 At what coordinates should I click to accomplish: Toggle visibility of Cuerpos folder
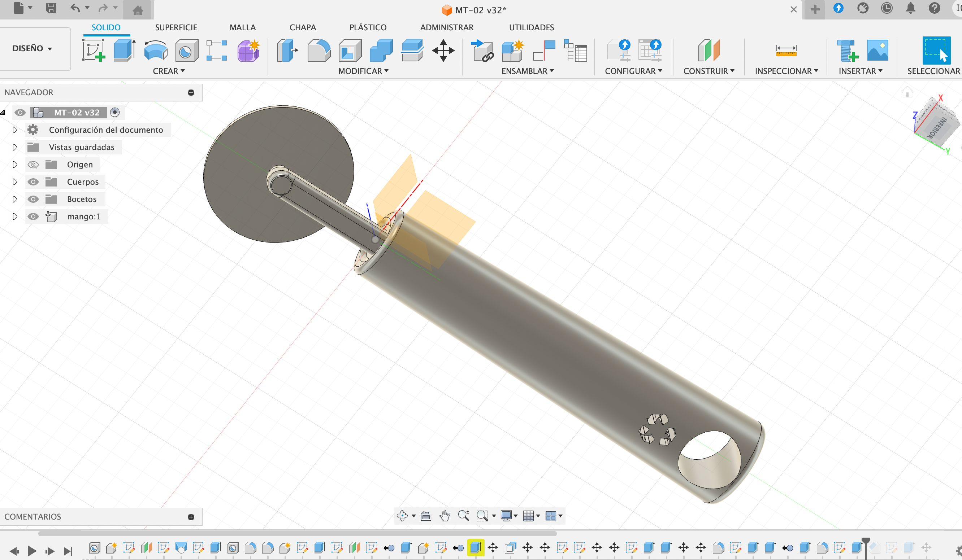pyautogui.click(x=33, y=182)
